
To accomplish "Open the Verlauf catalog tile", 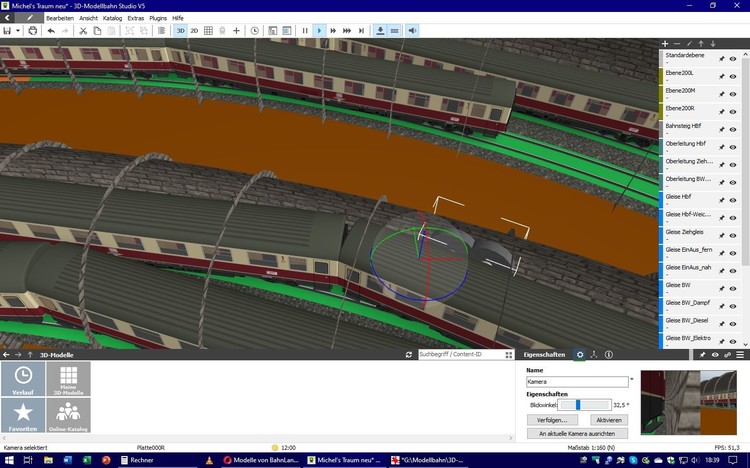I will (x=23, y=379).
